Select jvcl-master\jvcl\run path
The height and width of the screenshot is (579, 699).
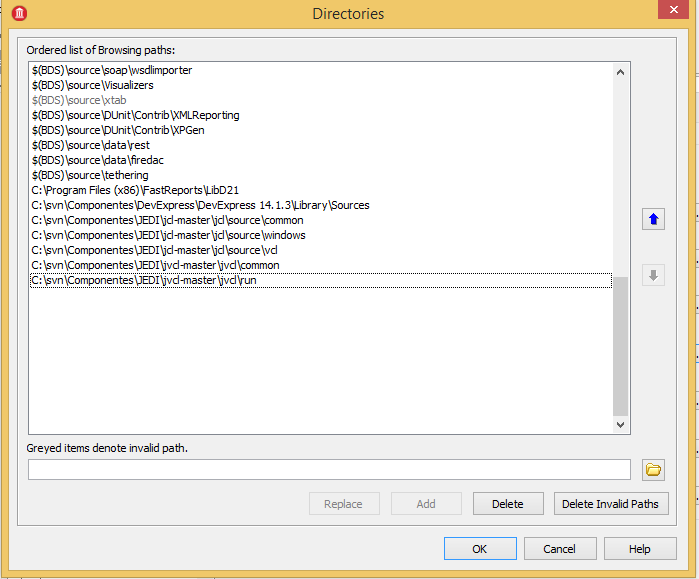pyautogui.click(x=321, y=280)
